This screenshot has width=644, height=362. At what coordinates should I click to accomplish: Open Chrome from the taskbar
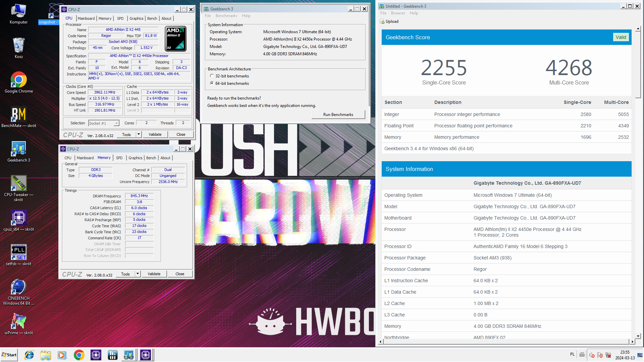tap(79, 355)
